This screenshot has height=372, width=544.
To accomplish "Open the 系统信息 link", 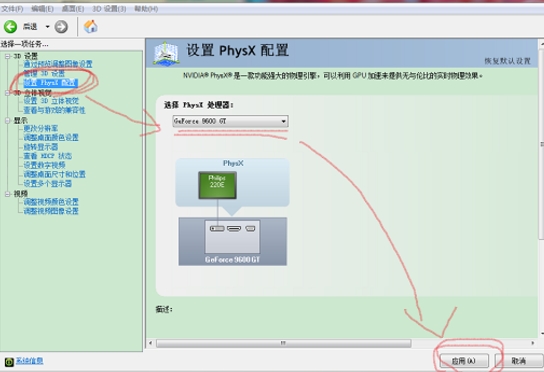I will coord(29,361).
